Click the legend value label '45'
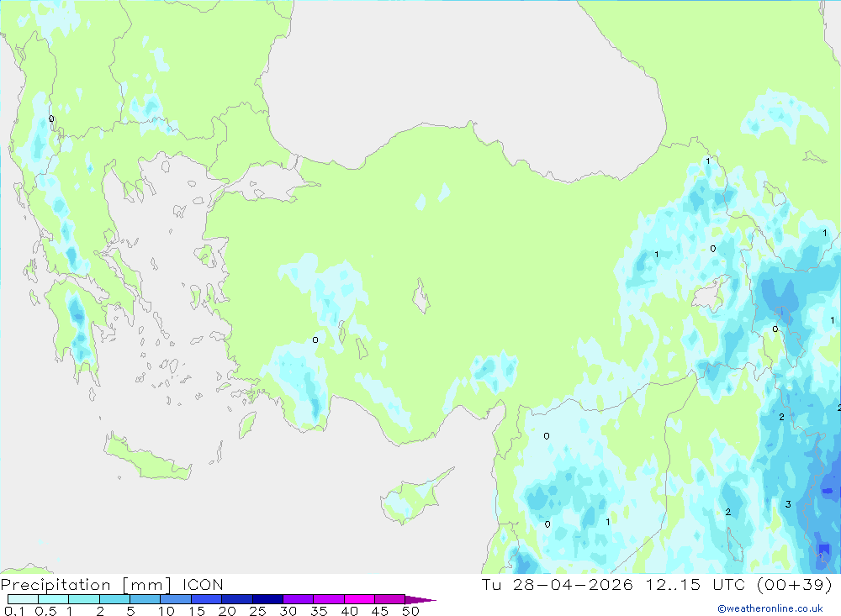 pyautogui.click(x=380, y=611)
